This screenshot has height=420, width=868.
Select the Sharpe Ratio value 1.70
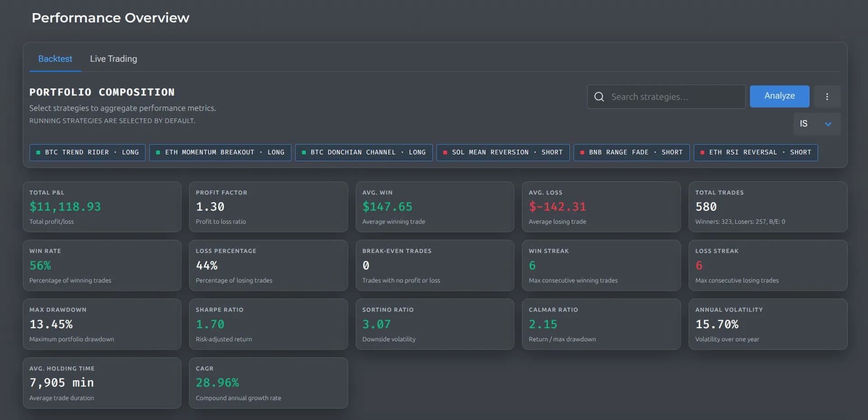[x=210, y=324]
